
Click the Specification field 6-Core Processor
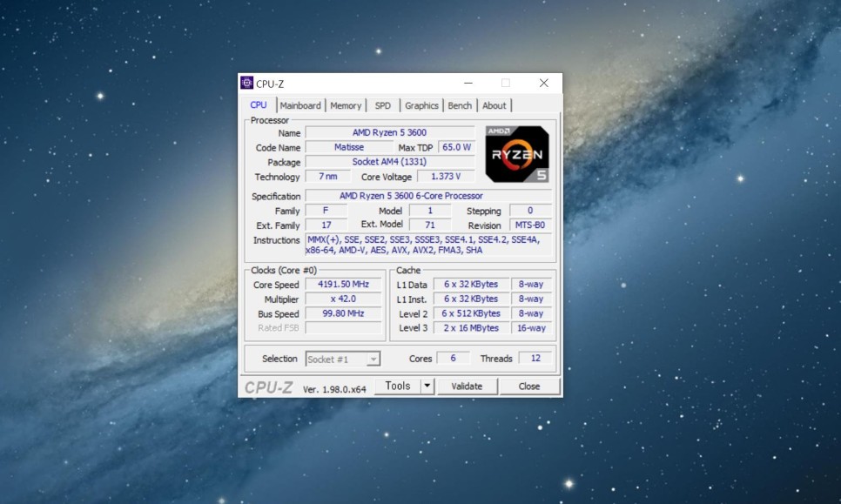[428, 196]
